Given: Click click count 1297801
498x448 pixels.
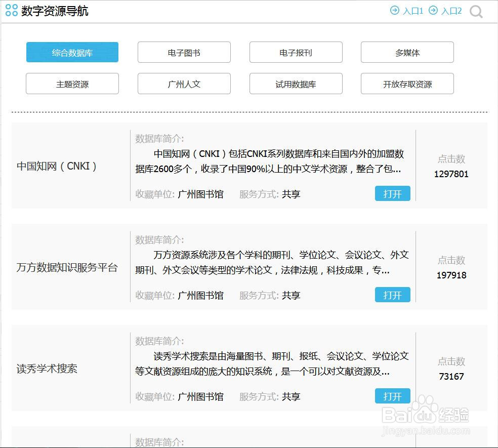Looking at the screenshot, I should (451, 174).
